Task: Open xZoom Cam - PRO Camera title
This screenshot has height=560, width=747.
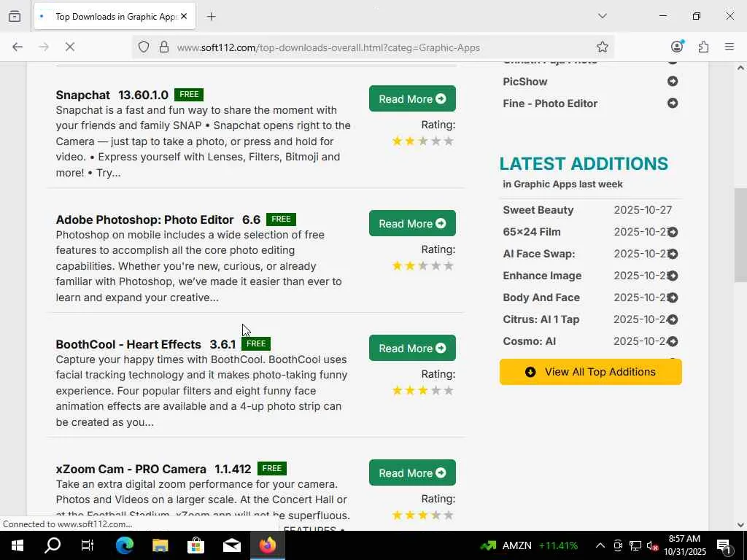Action: [153, 469]
